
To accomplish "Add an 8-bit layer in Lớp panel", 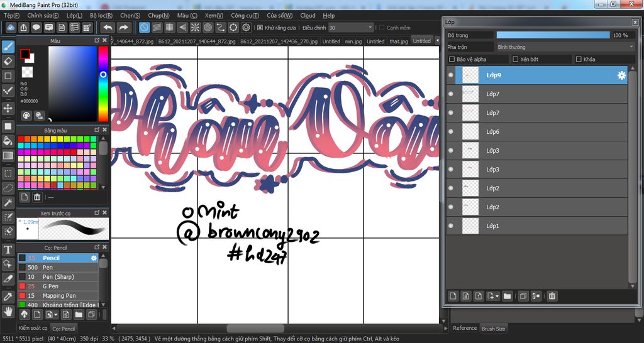I will tap(466, 296).
